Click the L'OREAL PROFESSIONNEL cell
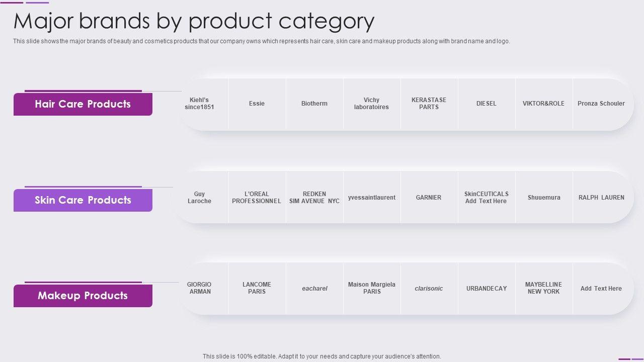This screenshot has height=362, width=644. [x=257, y=198]
